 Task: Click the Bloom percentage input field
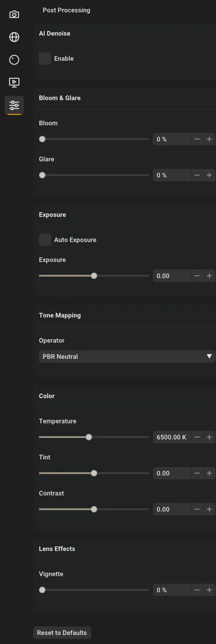pos(172,139)
